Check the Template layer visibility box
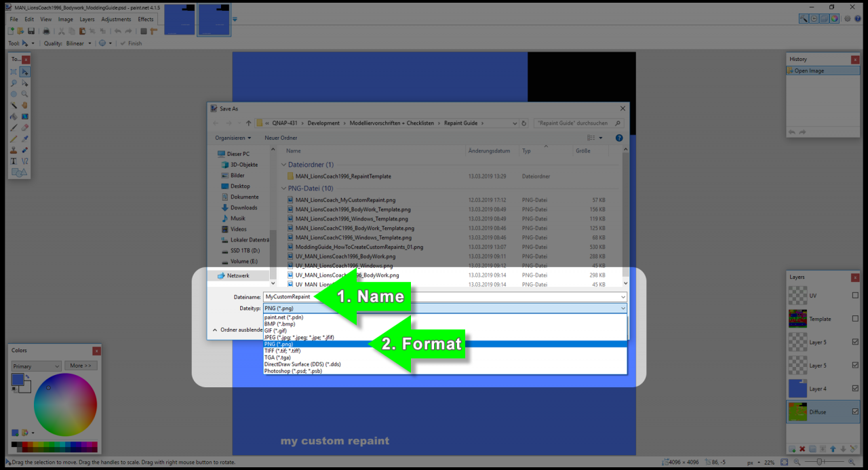The image size is (868, 470). [855, 319]
